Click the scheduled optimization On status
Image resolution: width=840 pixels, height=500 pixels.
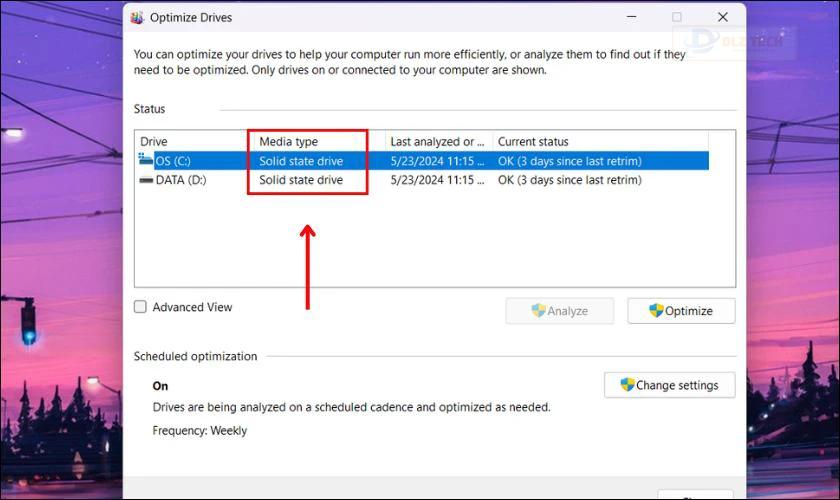point(160,386)
